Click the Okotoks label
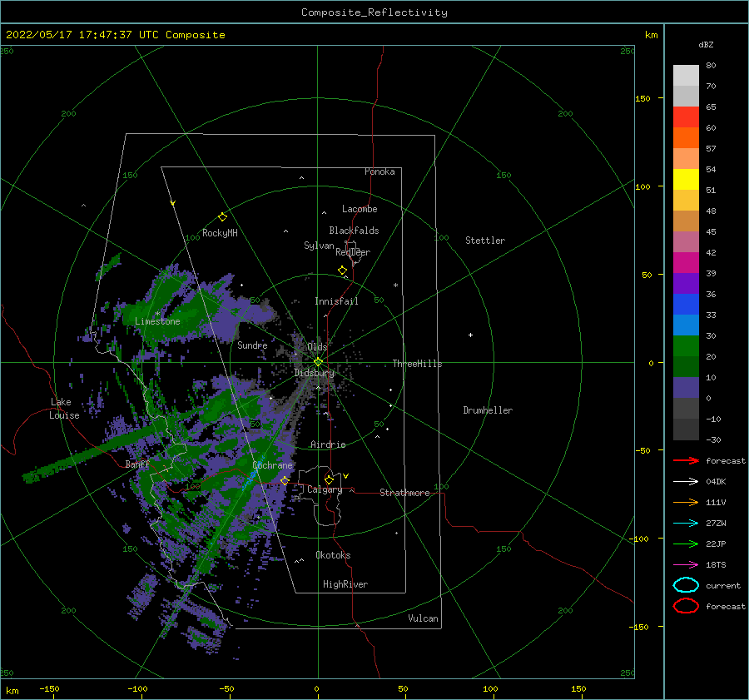Screen dimensions: 749x700 click(x=333, y=555)
